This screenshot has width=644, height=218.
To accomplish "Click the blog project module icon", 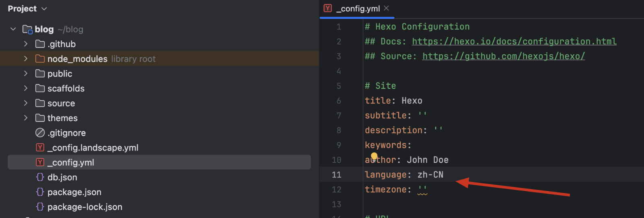I will 27,29.
